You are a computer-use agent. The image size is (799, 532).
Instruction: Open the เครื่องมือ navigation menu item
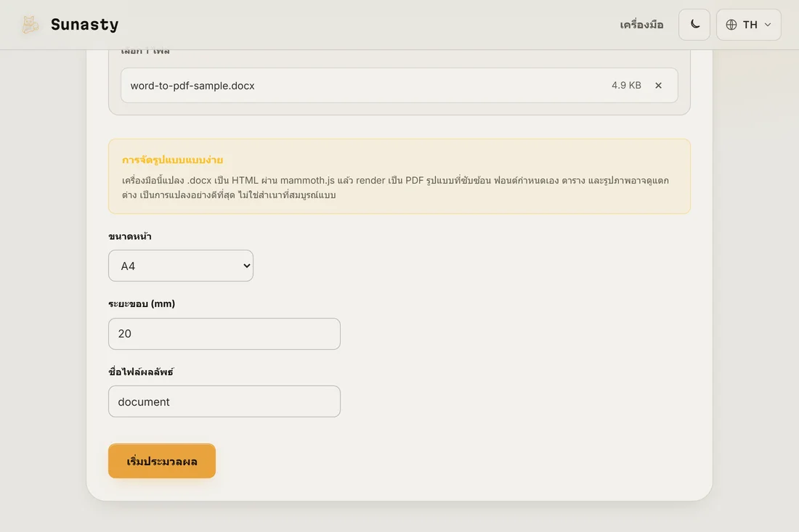[x=641, y=25]
